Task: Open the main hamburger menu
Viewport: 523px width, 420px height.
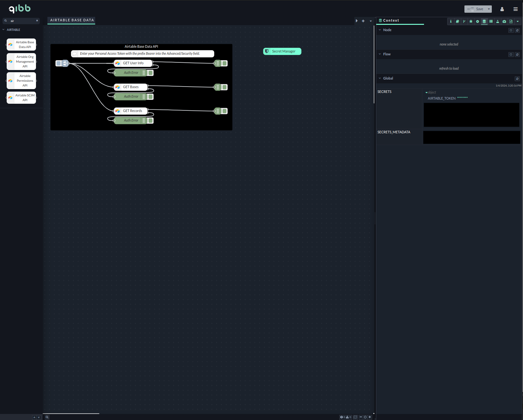Action: click(516, 9)
